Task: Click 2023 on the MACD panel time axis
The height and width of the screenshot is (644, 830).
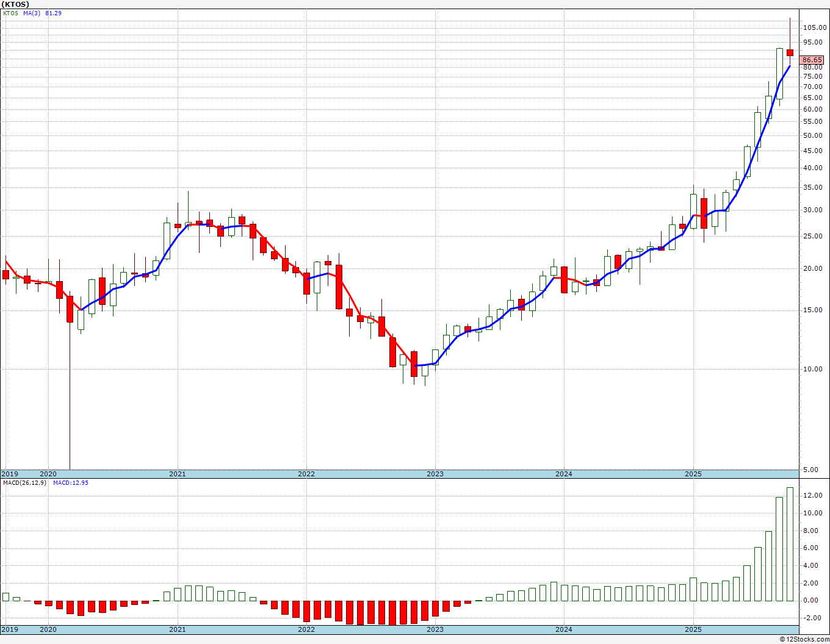Action: [435, 629]
